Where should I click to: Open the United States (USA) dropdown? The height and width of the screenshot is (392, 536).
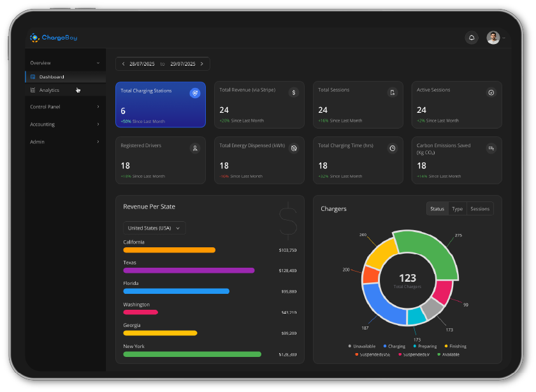coord(154,228)
